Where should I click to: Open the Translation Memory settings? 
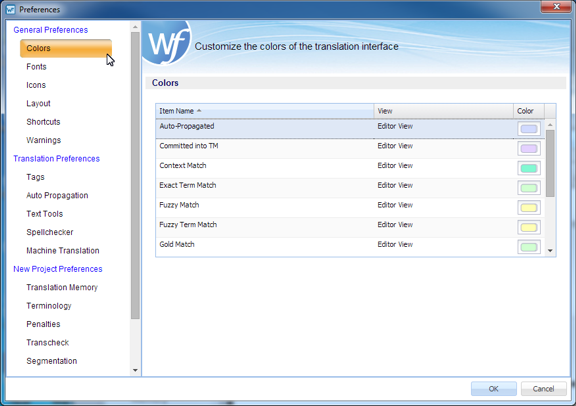click(62, 287)
